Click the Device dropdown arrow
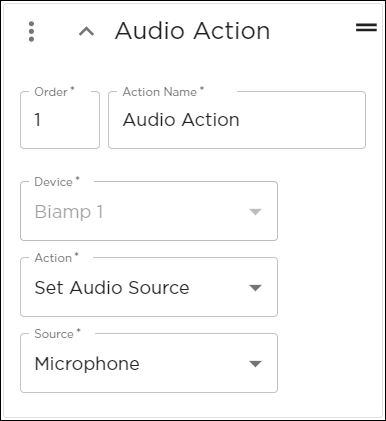Viewport: 386px width, 421px height. point(255,212)
